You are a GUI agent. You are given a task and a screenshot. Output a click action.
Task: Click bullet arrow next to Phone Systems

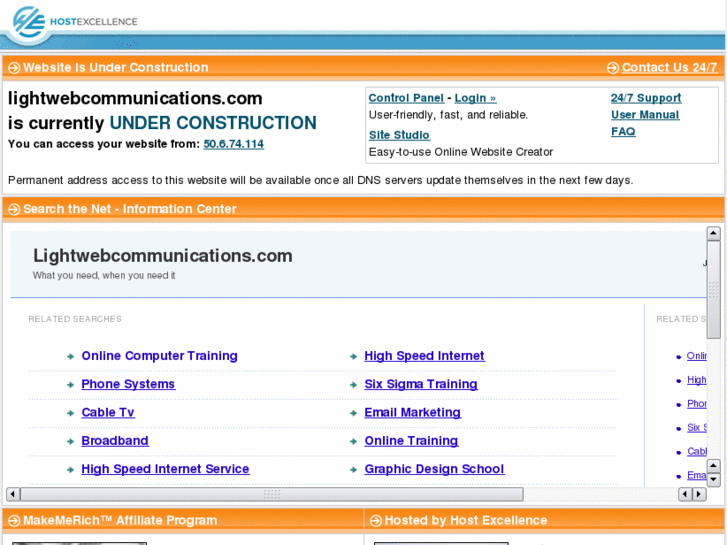(x=70, y=385)
